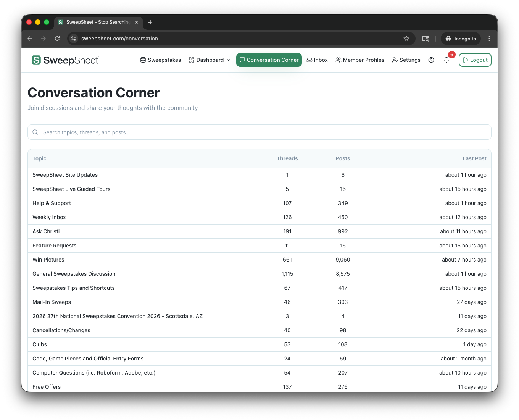This screenshot has height=420, width=519.
Task: Click the SweepSheet logo
Action: [x=65, y=60]
